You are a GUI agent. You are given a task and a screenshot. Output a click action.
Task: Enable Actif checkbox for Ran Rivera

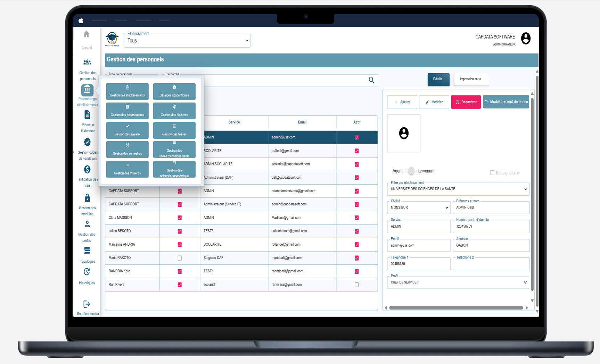pos(356,285)
